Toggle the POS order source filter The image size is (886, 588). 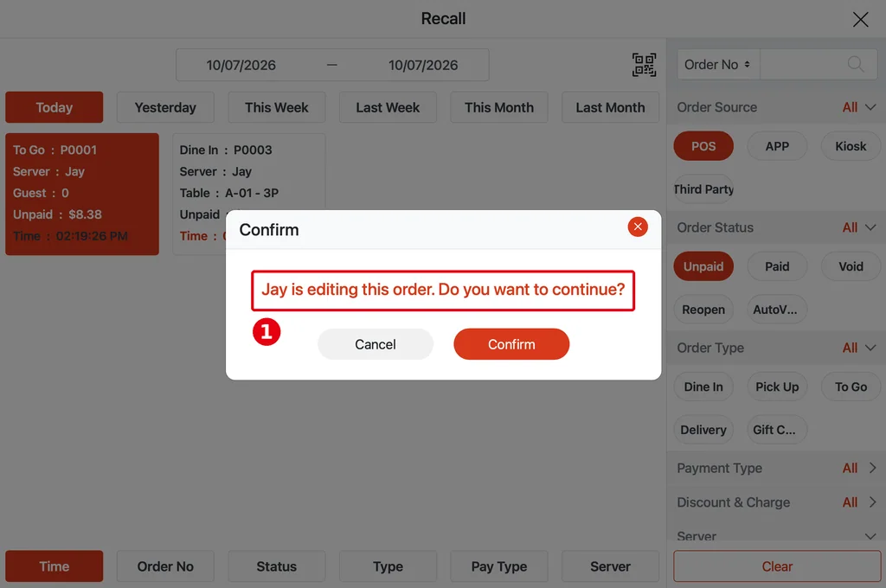703,146
